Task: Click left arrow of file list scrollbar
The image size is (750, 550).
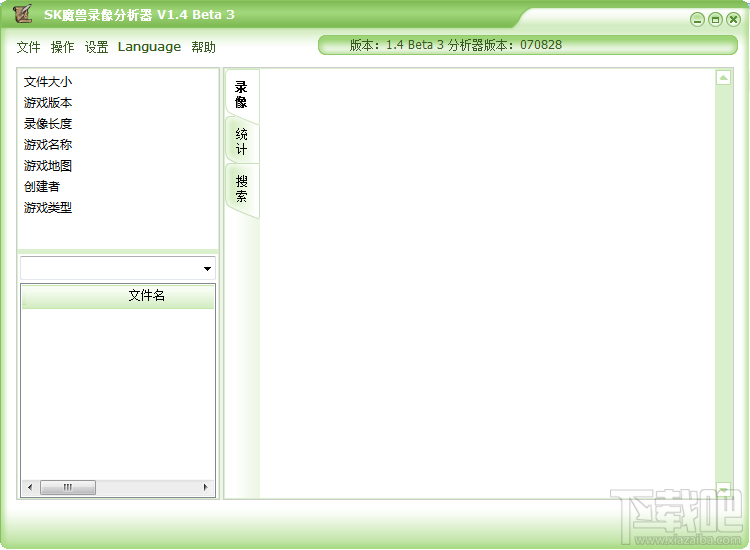Action: coord(30,487)
